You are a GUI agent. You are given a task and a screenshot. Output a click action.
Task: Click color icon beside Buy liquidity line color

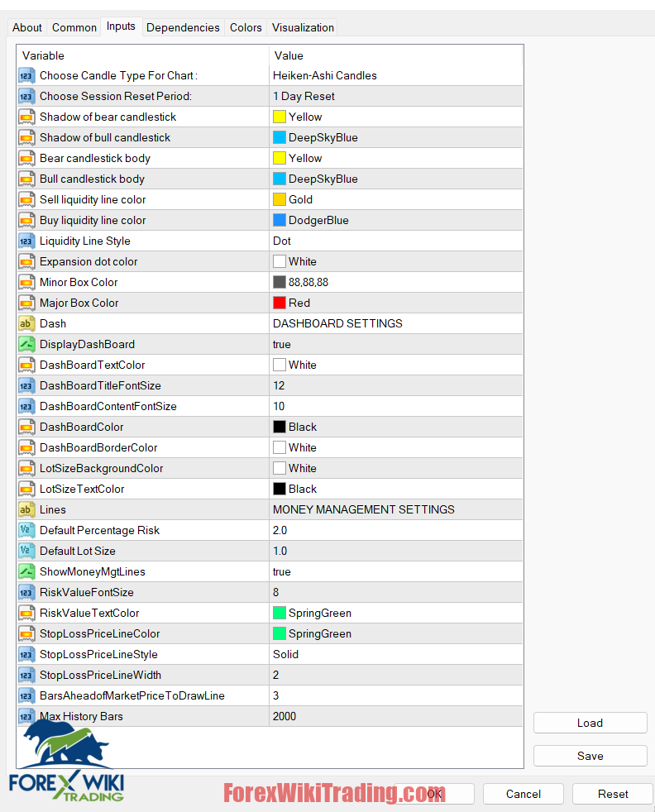[26, 221]
